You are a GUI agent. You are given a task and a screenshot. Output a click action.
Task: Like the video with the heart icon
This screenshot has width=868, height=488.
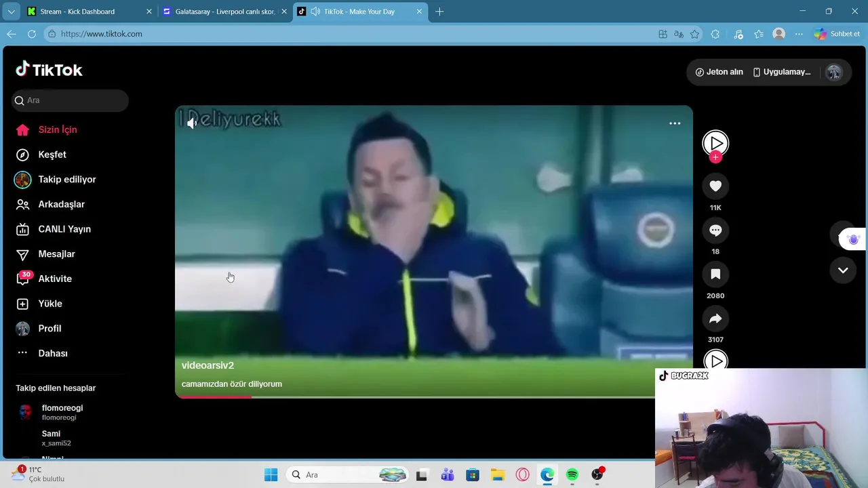pos(715,186)
